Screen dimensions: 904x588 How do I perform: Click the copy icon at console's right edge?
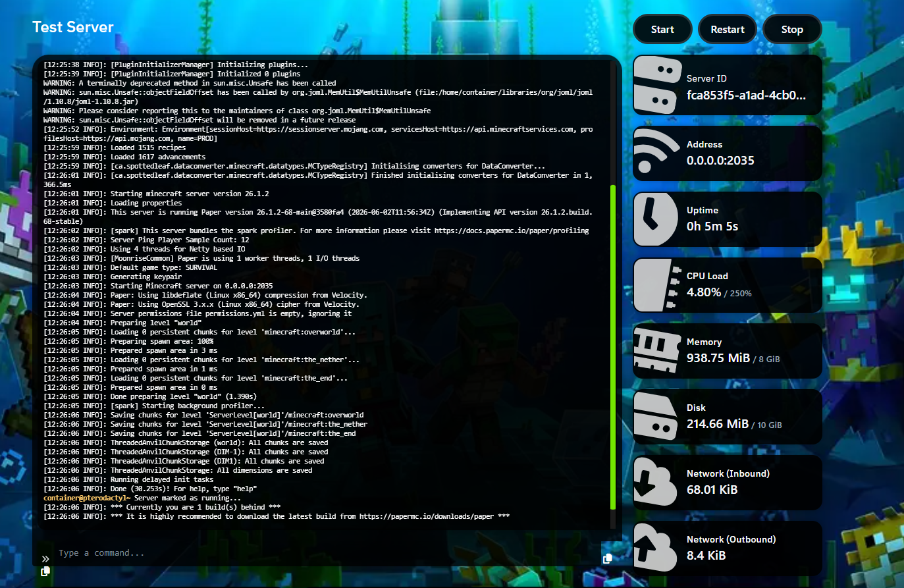coord(607,558)
